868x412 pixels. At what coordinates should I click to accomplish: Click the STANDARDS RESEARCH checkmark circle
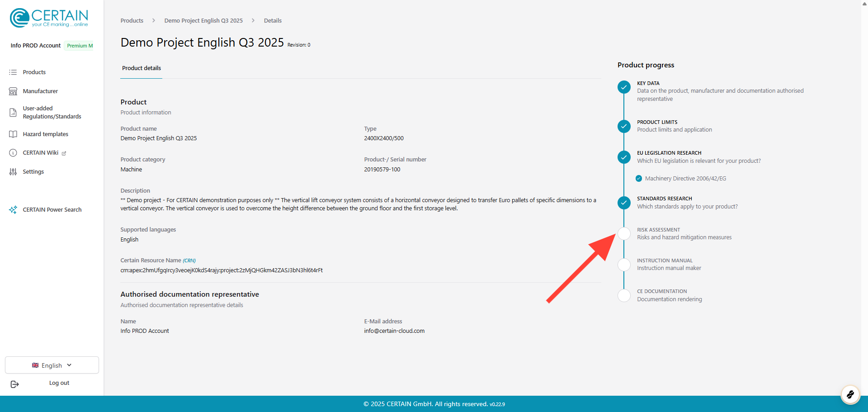click(624, 203)
